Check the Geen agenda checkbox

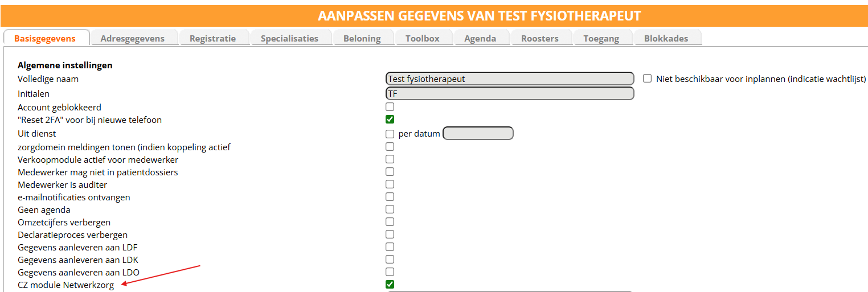(x=390, y=209)
